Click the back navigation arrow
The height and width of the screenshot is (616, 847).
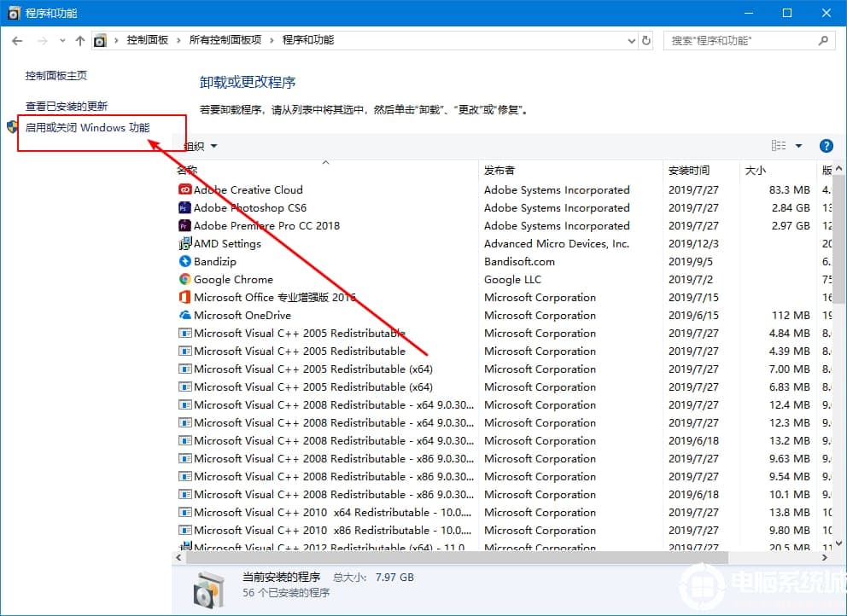17,40
